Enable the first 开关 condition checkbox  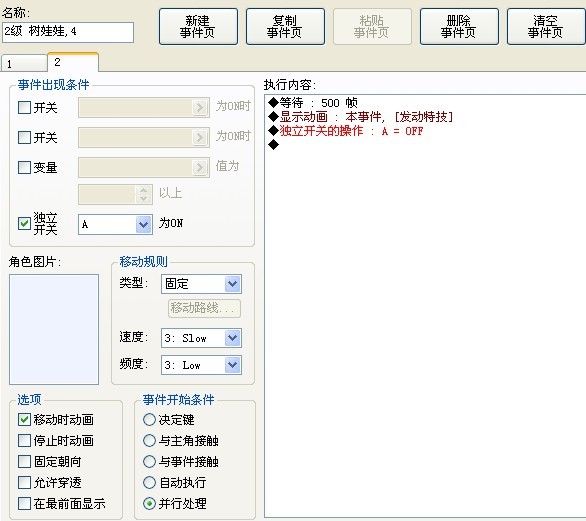[24, 108]
